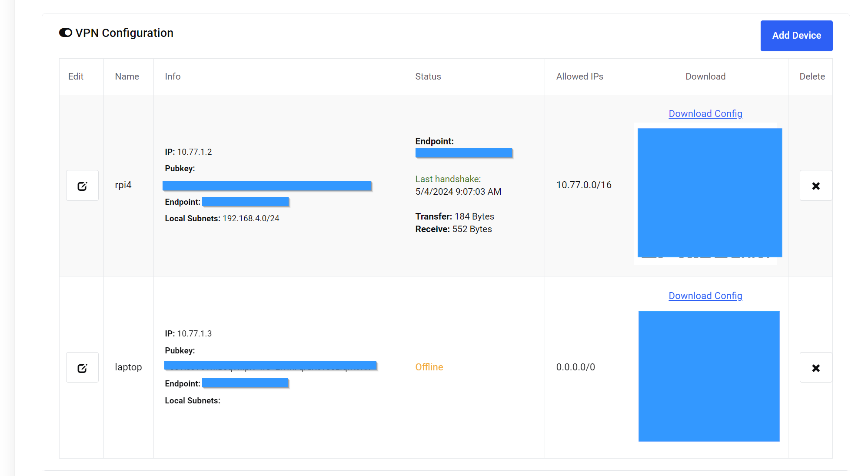
Task: Download config for rpi4
Action: click(705, 114)
